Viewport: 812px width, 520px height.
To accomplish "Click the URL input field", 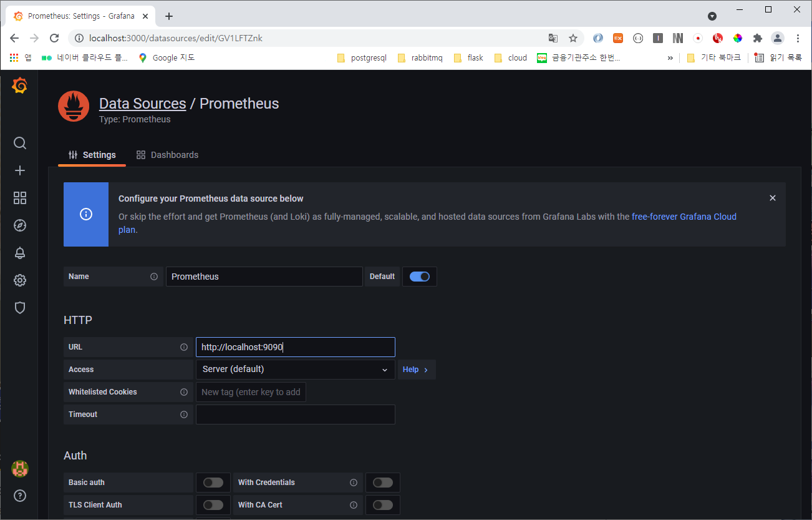I will click(x=296, y=347).
